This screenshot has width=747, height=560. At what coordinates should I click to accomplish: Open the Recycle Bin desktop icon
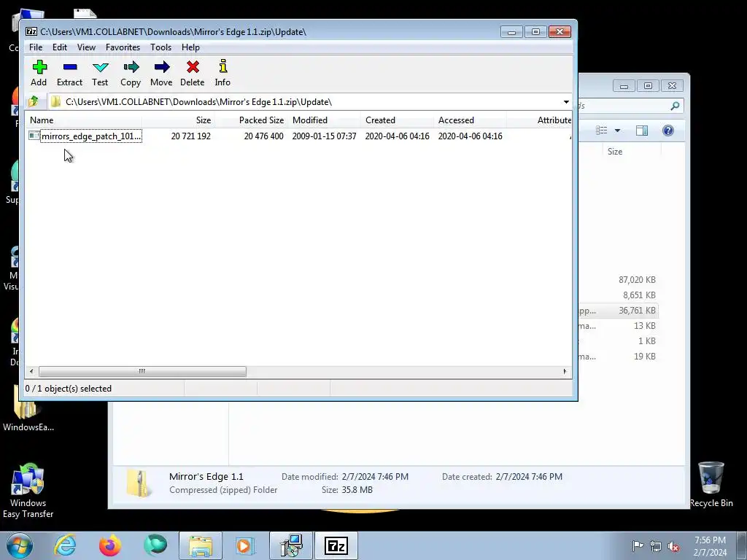(x=711, y=483)
